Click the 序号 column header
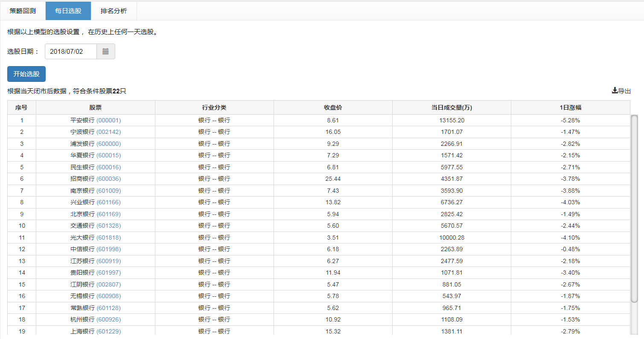This screenshot has width=644, height=339. tap(22, 107)
